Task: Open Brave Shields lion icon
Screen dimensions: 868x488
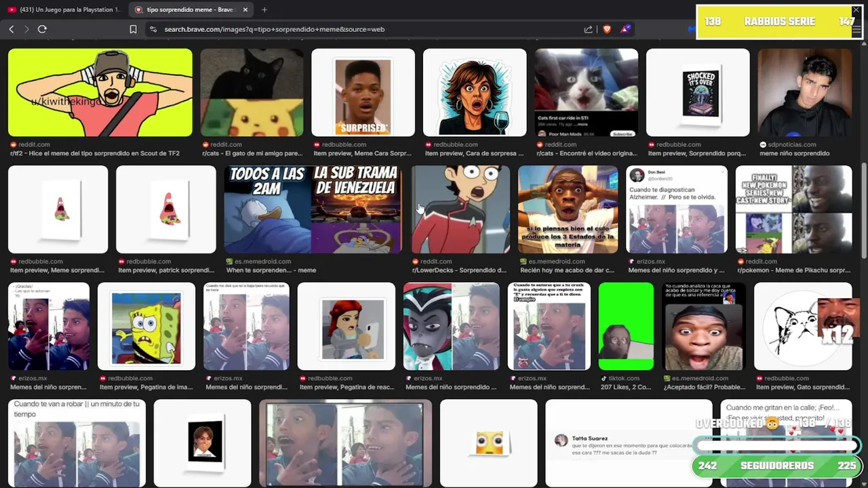Action: point(607,29)
